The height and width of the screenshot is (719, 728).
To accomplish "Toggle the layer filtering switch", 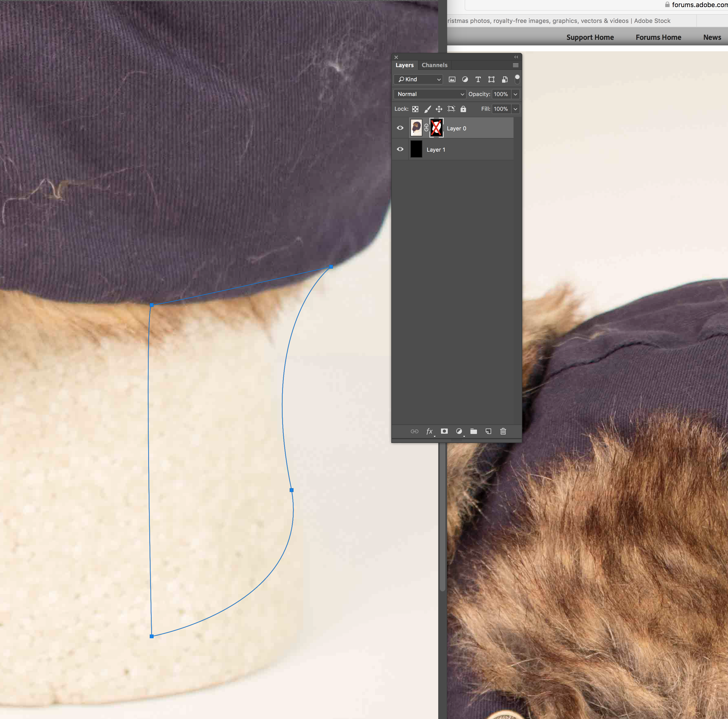I will pos(517,79).
